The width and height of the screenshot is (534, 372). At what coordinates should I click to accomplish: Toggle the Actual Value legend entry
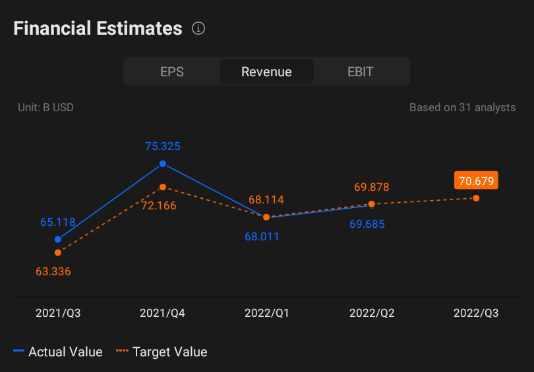click(x=58, y=352)
